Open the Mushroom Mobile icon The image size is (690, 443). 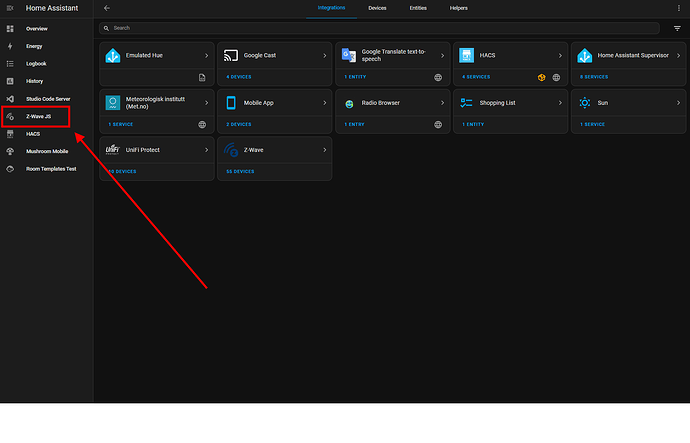point(10,151)
